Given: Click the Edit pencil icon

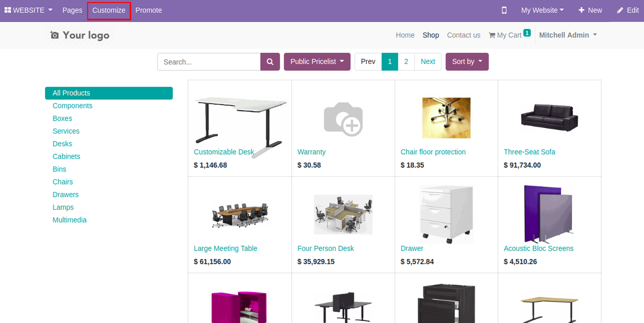Looking at the screenshot, I should point(620,10).
